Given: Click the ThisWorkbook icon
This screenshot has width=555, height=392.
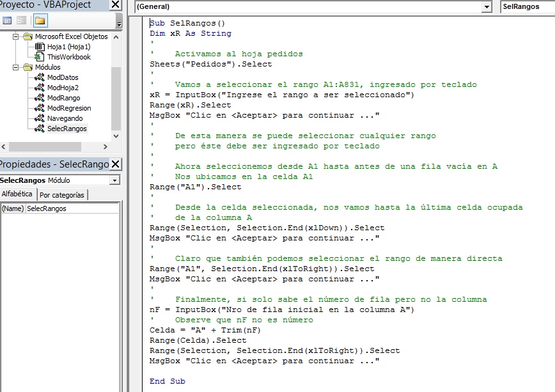Looking at the screenshot, I should 40,57.
